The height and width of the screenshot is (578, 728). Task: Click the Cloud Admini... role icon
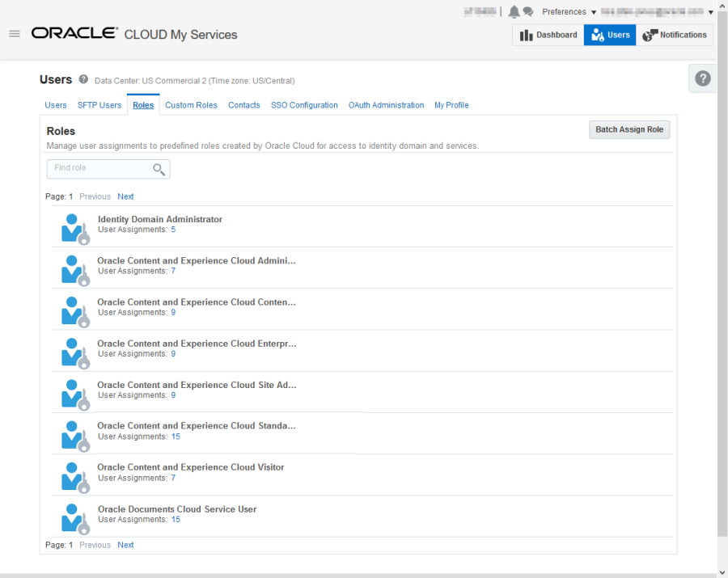[x=75, y=271]
